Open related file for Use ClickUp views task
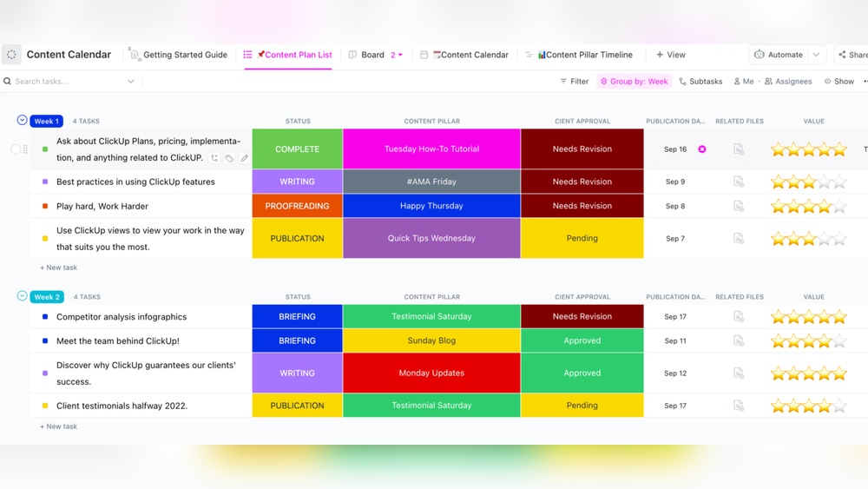The height and width of the screenshot is (489, 868). point(739,238)
